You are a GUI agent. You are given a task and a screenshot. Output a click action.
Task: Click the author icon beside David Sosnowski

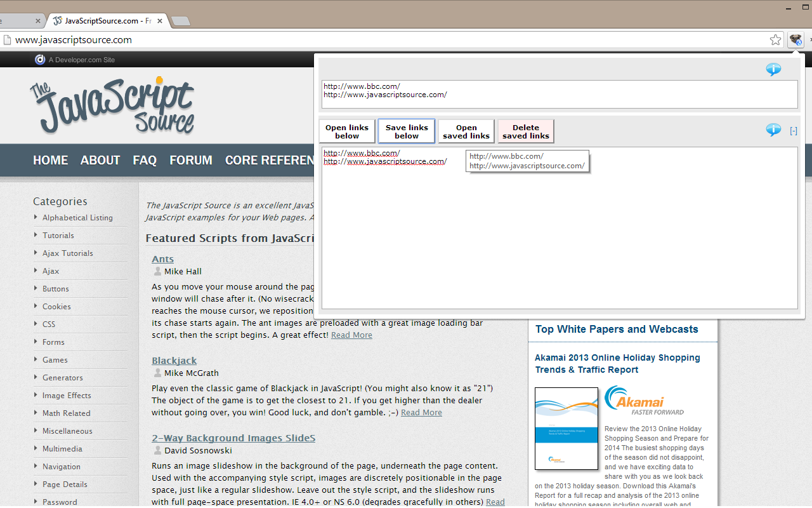pos(157,450)
